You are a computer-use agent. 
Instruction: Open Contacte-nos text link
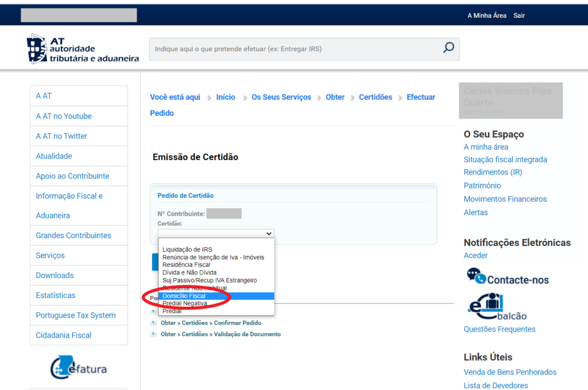(x=518, y=280)
